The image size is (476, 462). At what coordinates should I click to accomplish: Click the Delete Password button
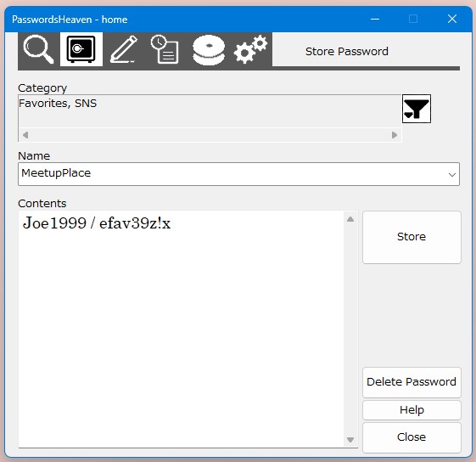[x=412, y=382]
